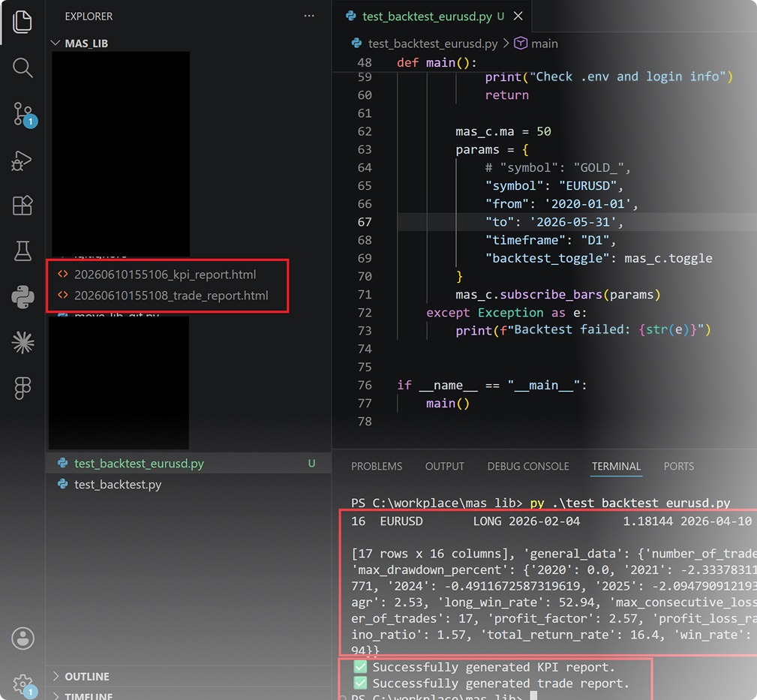Image resolution: width=757 pixels, height=700 pixels.
Task: Switch to the PROBLEMS panel tab
Action: point(377,466)
